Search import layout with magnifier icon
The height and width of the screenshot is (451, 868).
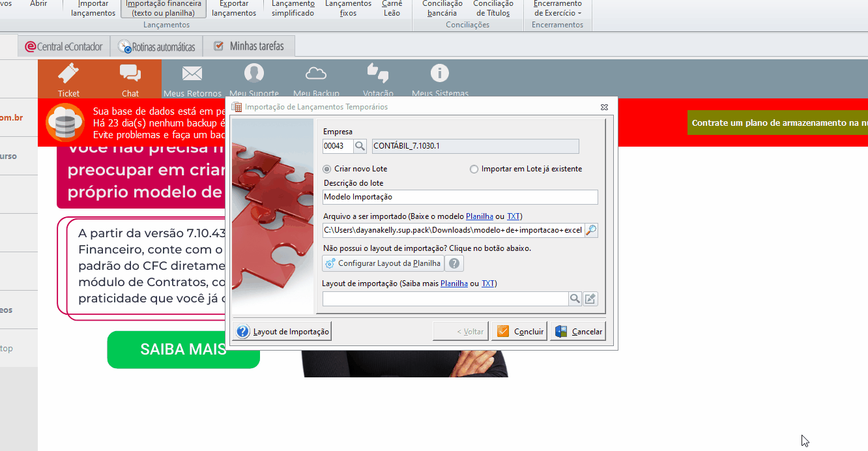[575, 298]
